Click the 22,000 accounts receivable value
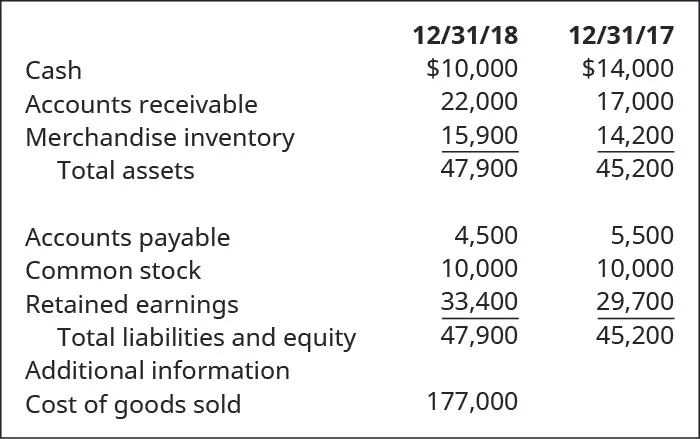The height and width of the screenshot is (439, 700). 479,102
